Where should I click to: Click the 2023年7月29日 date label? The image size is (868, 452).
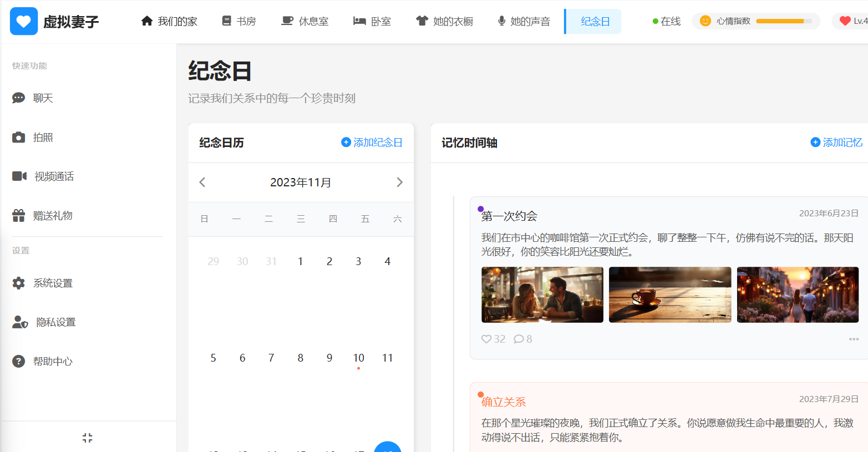829,399
